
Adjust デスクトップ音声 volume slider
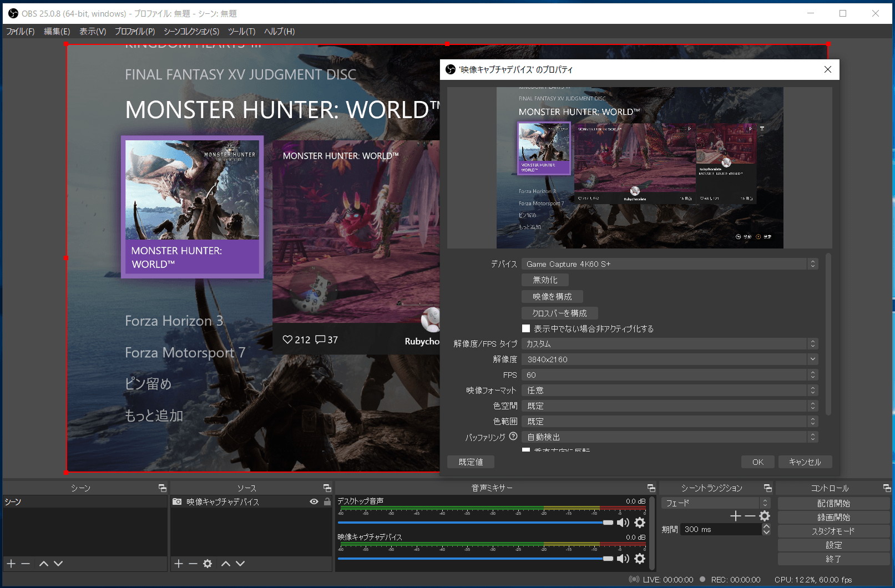[475, 523]
